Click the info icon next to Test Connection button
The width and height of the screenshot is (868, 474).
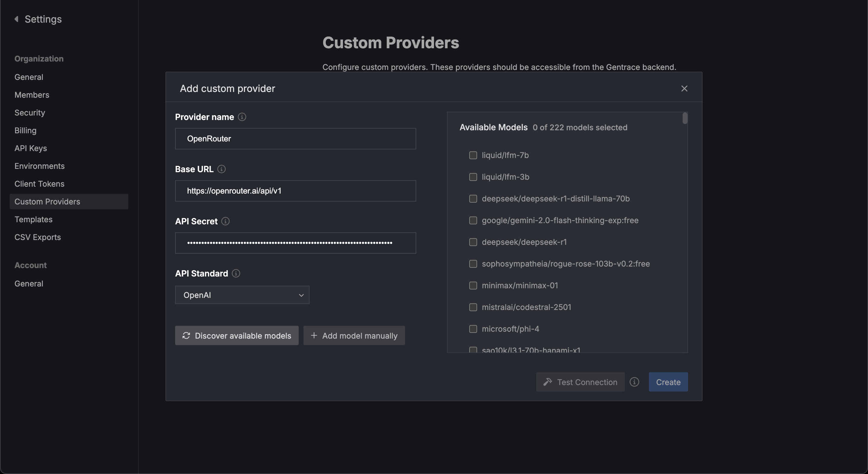(635, 382)
